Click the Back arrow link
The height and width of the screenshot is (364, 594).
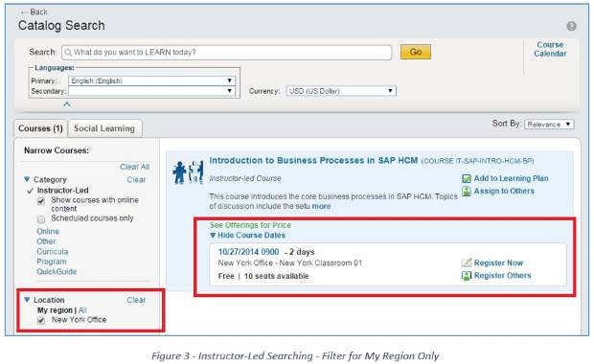[x=34, y=12]
